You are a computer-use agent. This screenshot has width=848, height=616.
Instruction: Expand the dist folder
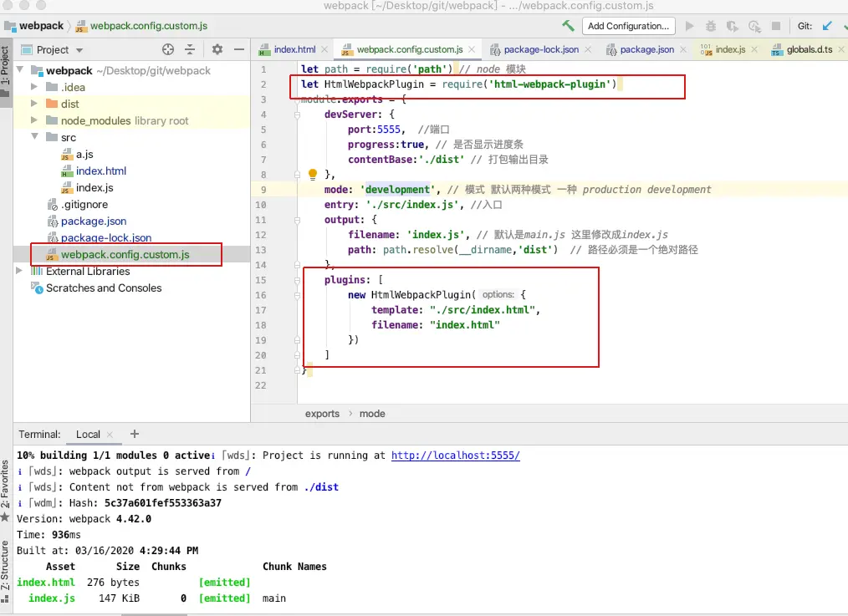click(34, 103)
